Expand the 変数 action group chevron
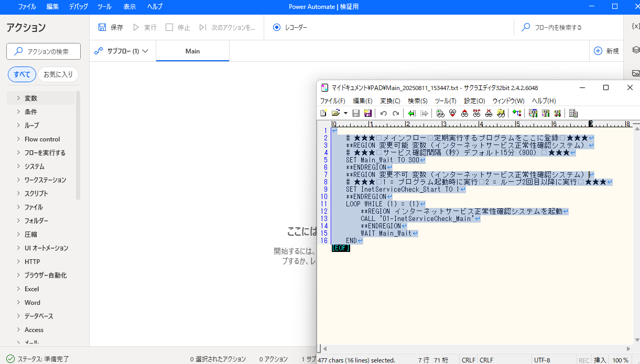640x364 pixels. 18,98
